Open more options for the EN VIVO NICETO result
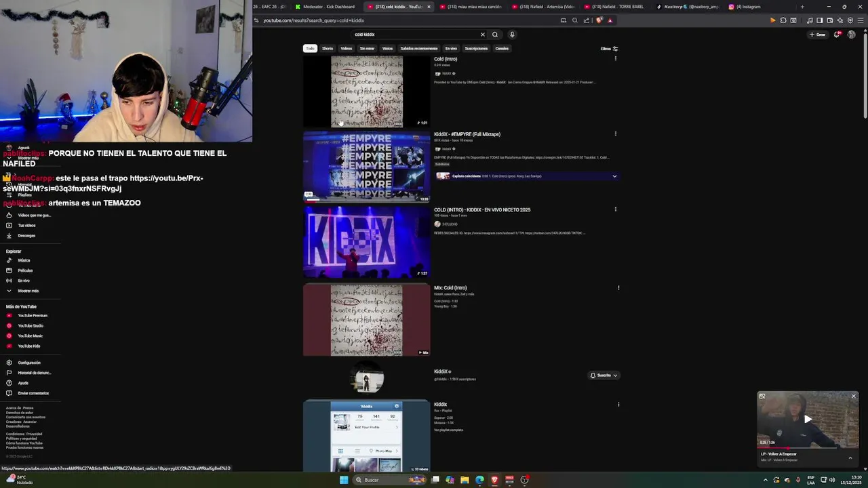 click(x=616, y=209)
